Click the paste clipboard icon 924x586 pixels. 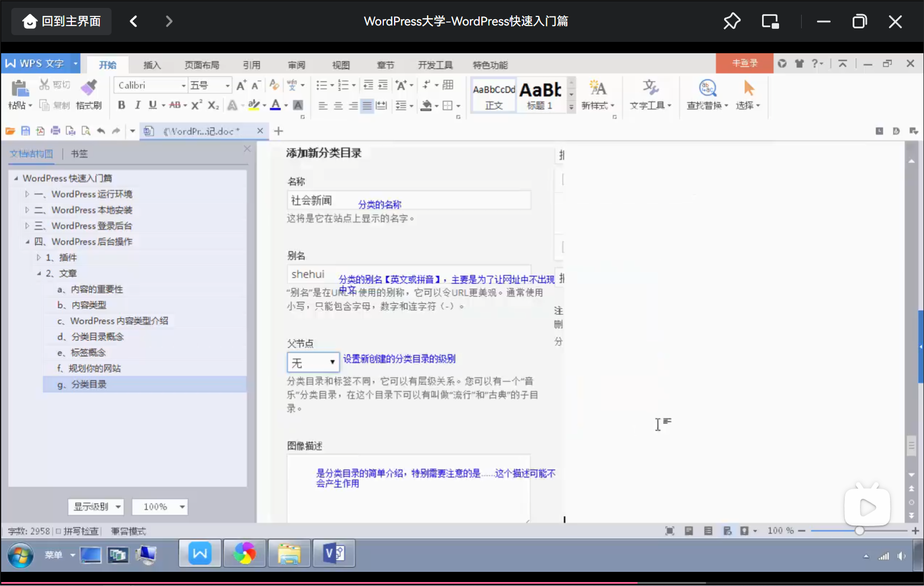tap(20, 88)
